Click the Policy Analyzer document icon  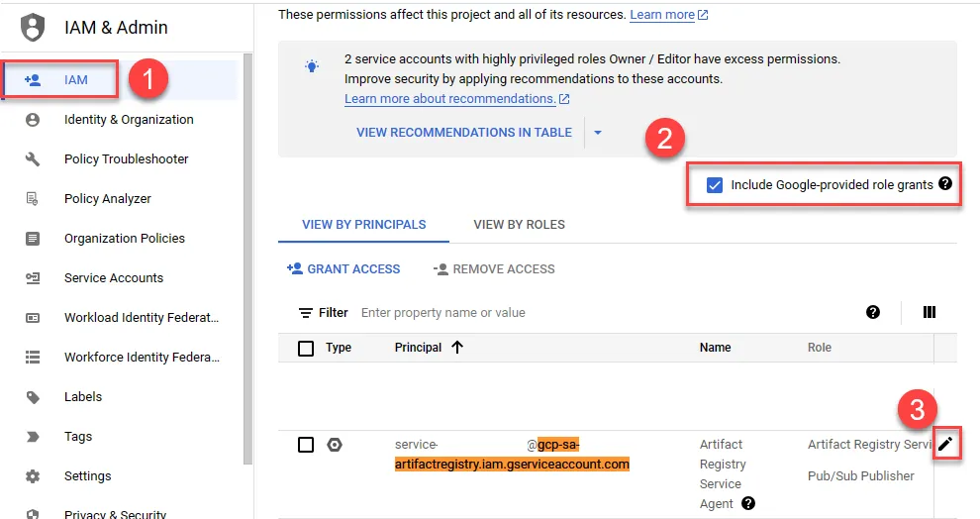[33, 199]
